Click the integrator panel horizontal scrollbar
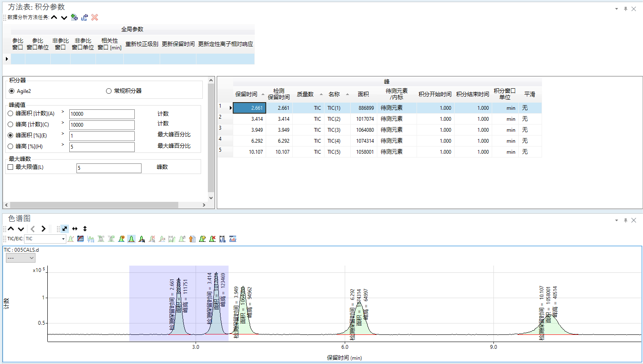 (x=93, y=205)
